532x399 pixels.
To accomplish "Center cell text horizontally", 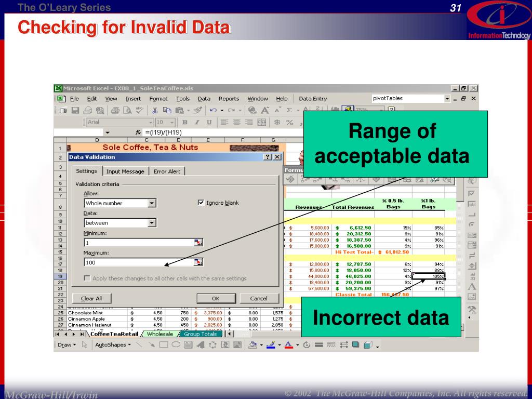I will click(x=236, y=122).
